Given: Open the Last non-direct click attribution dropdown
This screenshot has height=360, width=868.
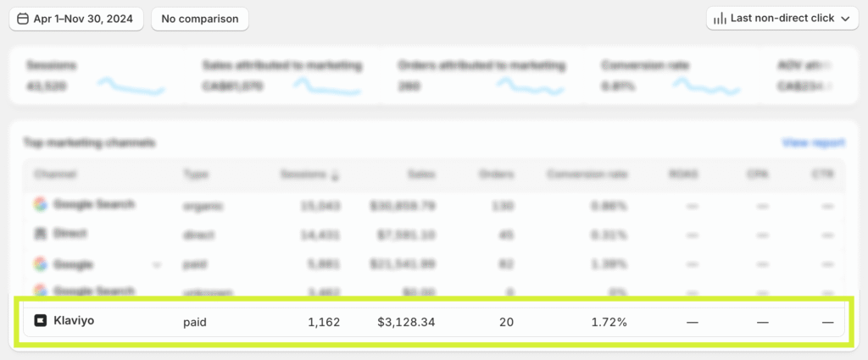Looking at the screenshot, I should click(x=782, y=19).
